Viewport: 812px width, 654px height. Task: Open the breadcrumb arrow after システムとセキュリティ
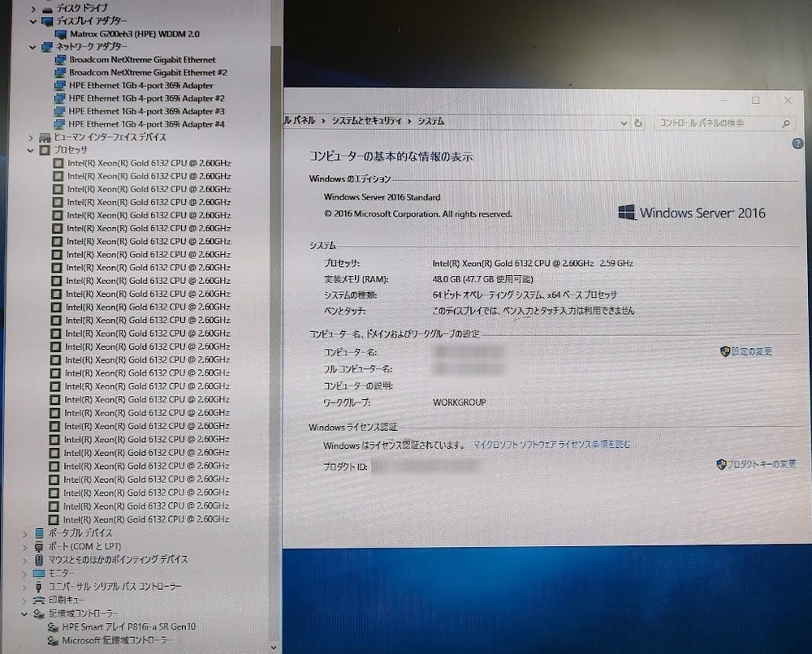coord(409,121)
